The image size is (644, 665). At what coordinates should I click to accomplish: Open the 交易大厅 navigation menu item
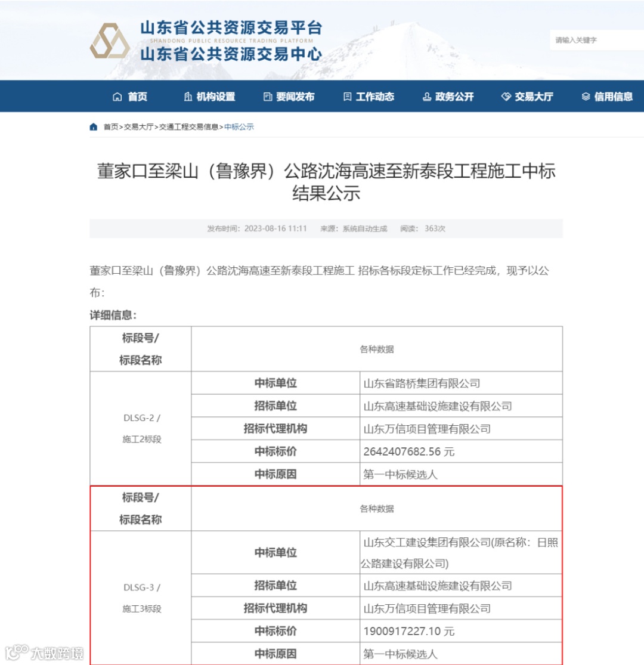click(x=527, y=97)
